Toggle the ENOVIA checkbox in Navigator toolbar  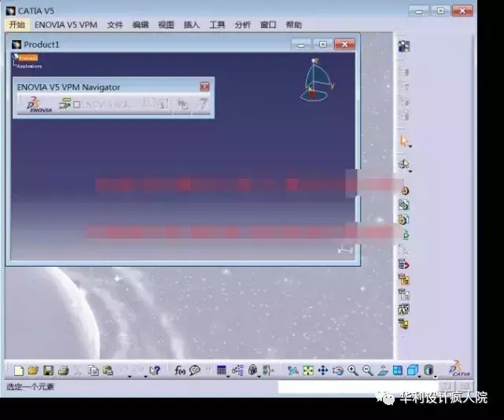(x=76, y=105)
